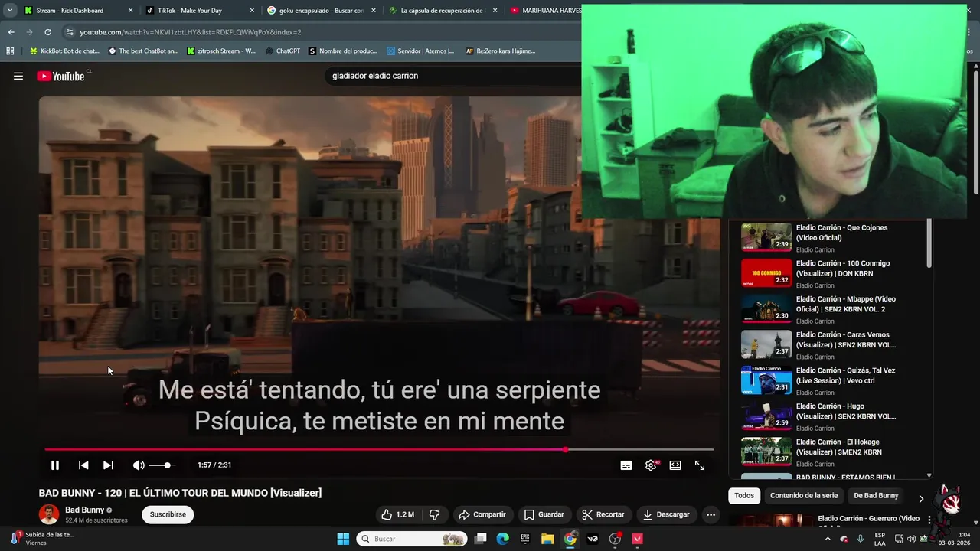Like the video with 1.2 M likes
This screenshot has height=551, width=980.
tap(398, 514)
